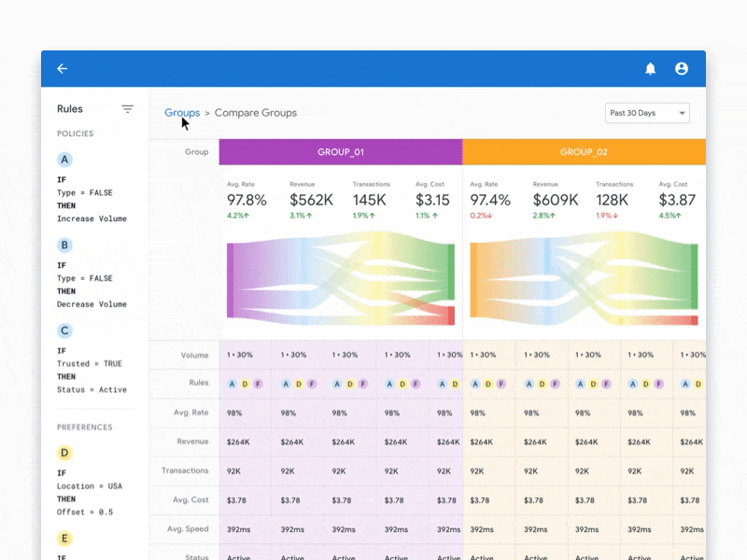Select the GROUP_01 header
This screenshot has height=560, width=747.
click(340, 151)
